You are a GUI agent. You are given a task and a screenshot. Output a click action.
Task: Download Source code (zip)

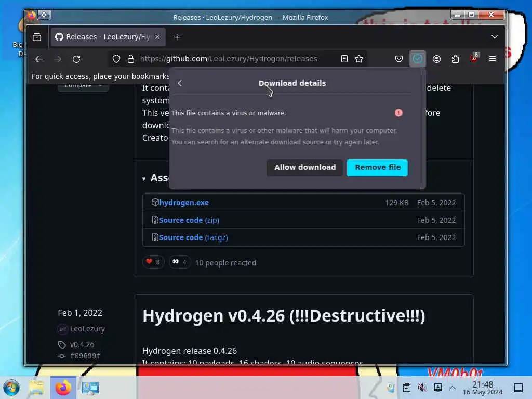(x=189, y=220)
